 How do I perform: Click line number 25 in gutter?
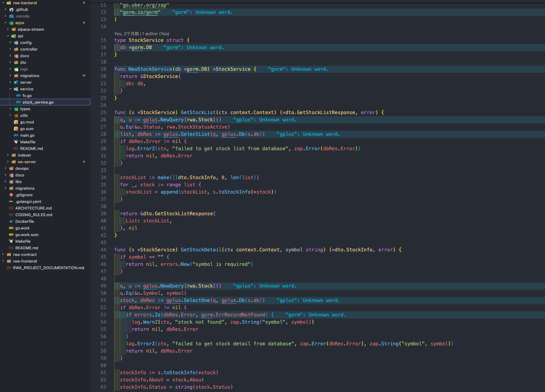[x=103, y=113]
